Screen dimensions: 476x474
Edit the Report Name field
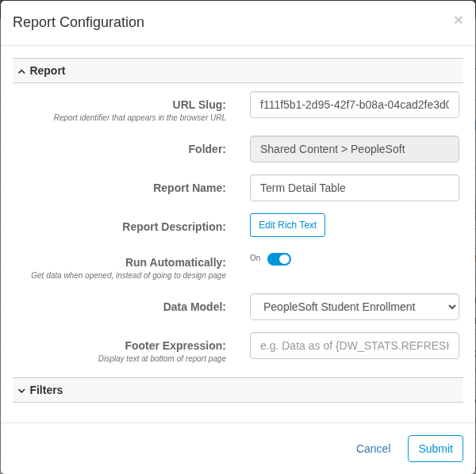pyautogui.click(x=355, y=188)
